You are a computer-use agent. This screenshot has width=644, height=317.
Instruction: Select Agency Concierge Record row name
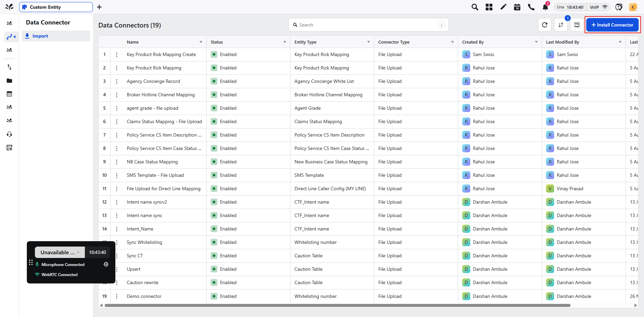coord(153,81)
